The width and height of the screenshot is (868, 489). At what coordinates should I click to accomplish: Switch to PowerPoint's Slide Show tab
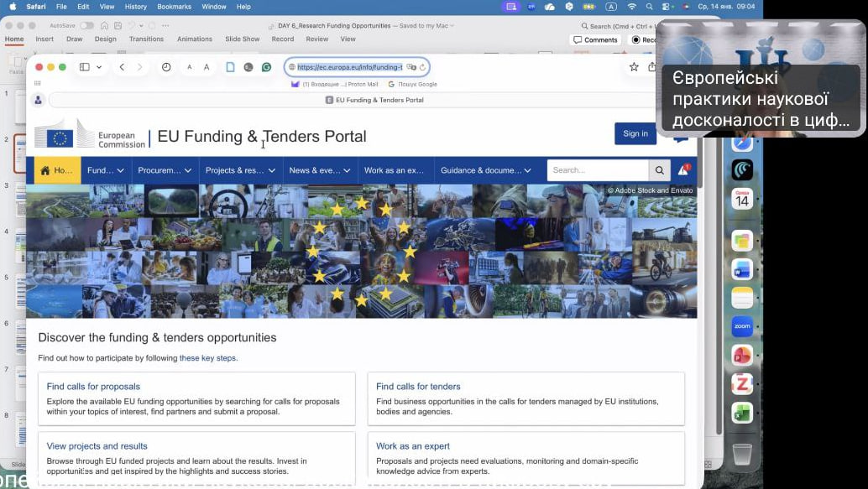[x=243, y=39]
